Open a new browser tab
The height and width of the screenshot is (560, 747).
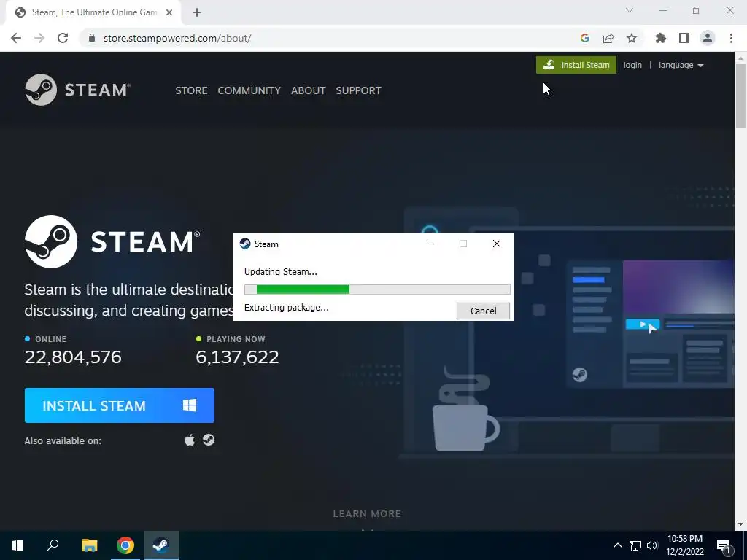(197, 12)
